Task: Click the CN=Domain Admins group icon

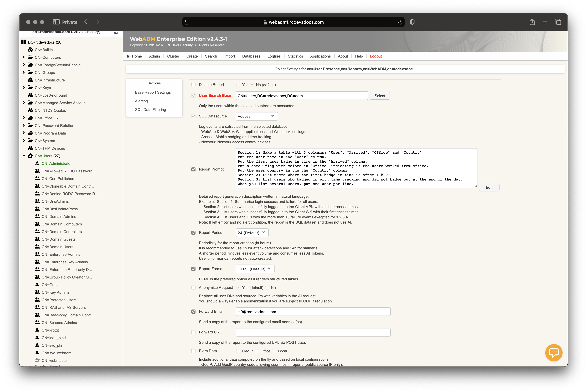Action: [37, 216]
